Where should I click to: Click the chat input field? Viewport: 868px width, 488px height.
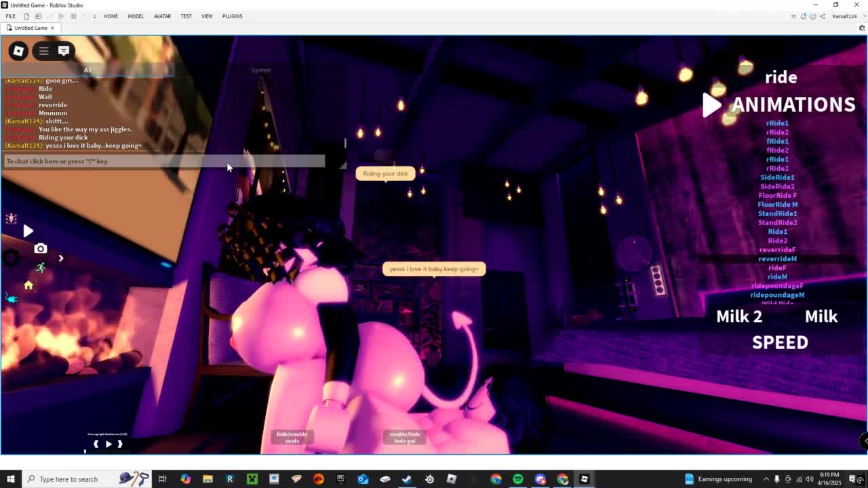pos(164,161)
